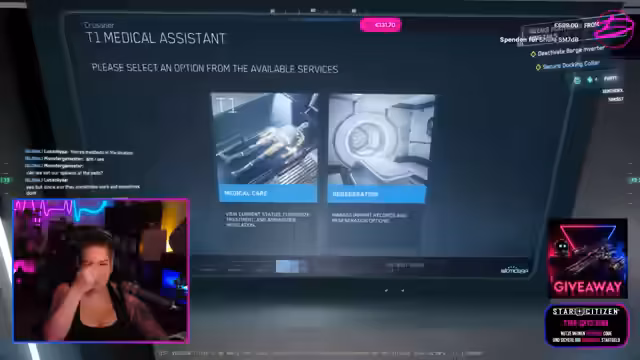Click the teal diamond party icon
The image size is (640, 360).
click(x=590, y=80)
